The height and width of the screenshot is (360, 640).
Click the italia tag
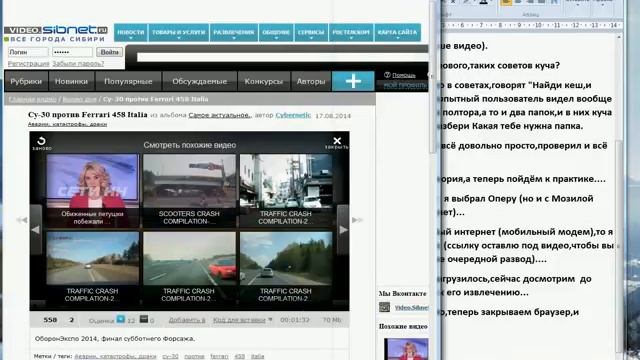coord(257,356)
